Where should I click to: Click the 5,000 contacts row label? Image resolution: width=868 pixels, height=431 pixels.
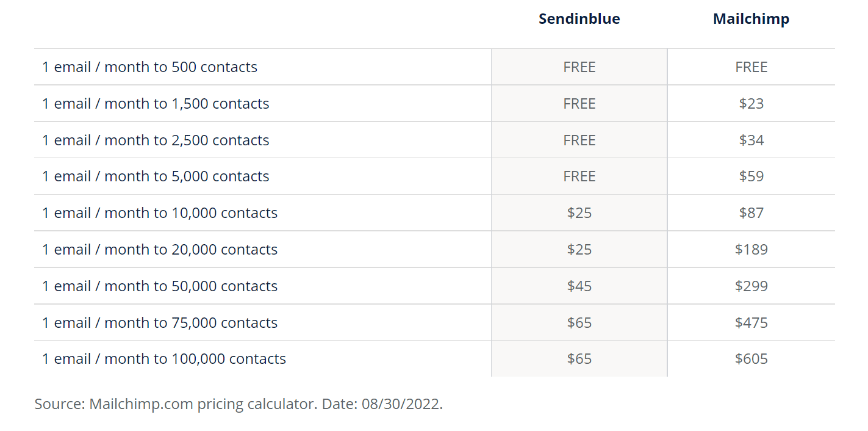(156, 176)
